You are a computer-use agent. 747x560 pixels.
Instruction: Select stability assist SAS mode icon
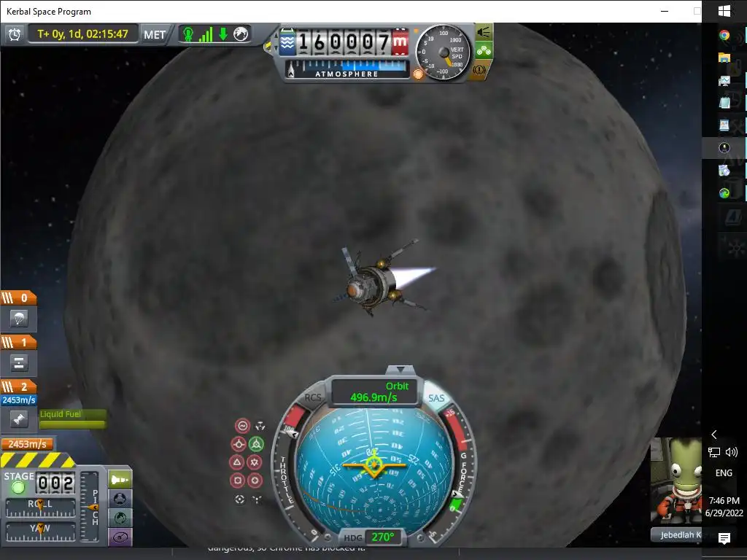[242, 426]
